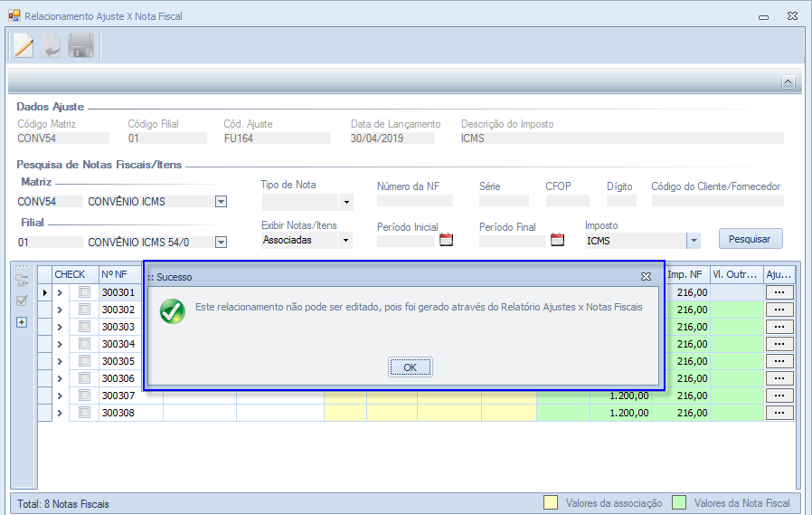
Task: Open the Período Final calendar picker
Action: tap(557, 240)
